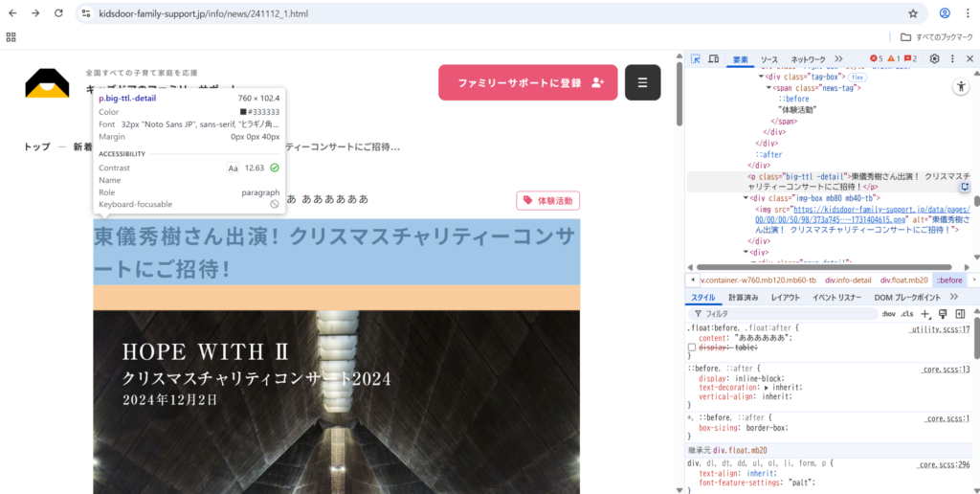Toggle the computed styles sidebar icon

click(959, 314)
